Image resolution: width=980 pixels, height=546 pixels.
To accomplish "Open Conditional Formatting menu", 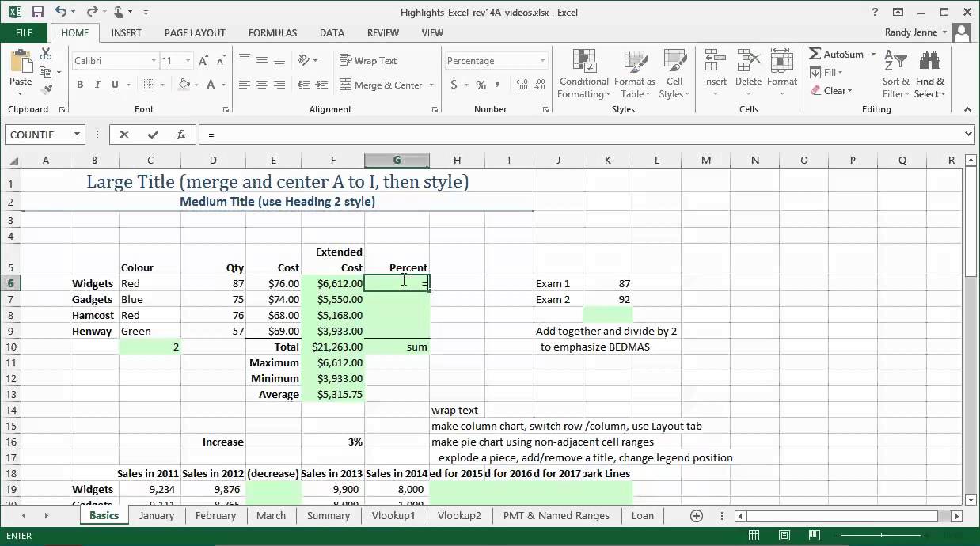I will [x=584, y=74].
